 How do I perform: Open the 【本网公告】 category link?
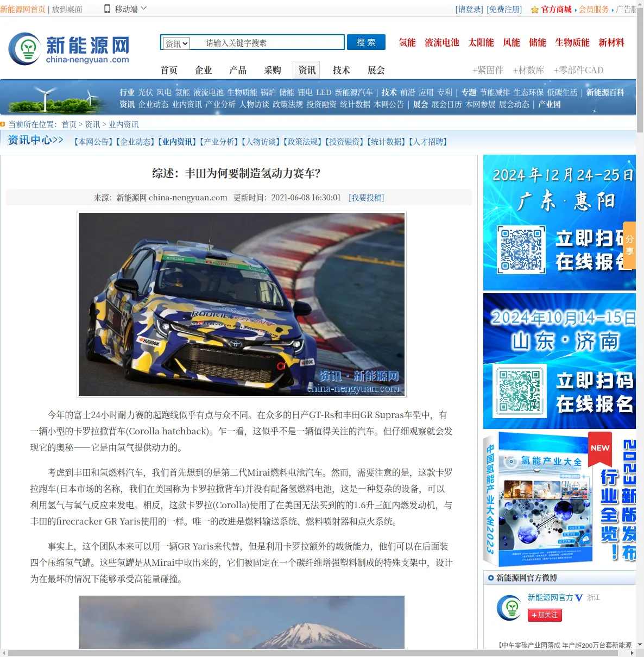coord(93,142)
